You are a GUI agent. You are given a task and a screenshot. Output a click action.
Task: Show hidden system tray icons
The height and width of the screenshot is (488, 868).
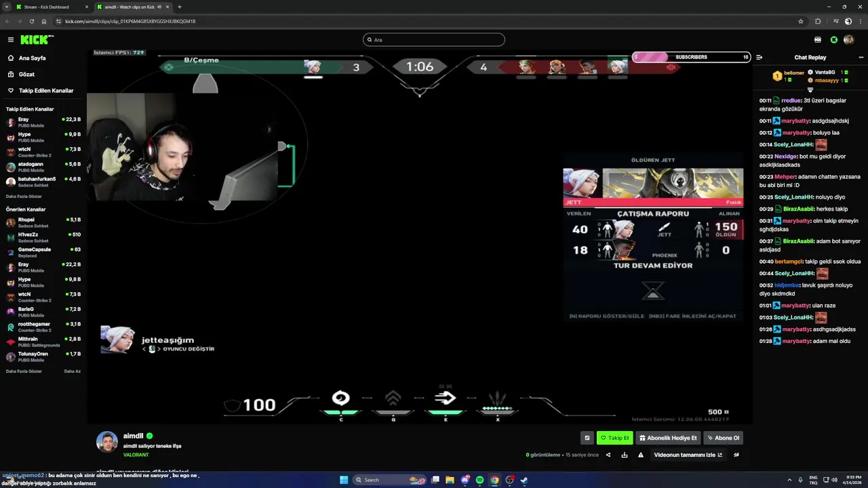[x=789, y=480]
